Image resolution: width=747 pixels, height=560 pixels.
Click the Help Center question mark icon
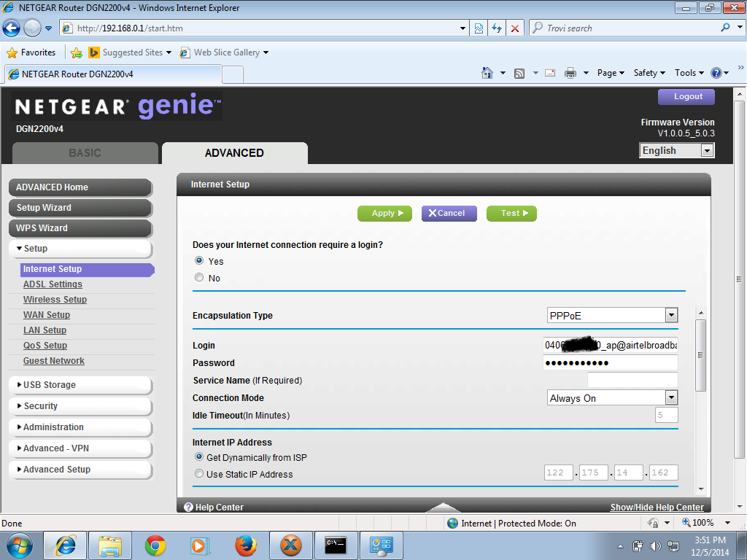189,507
